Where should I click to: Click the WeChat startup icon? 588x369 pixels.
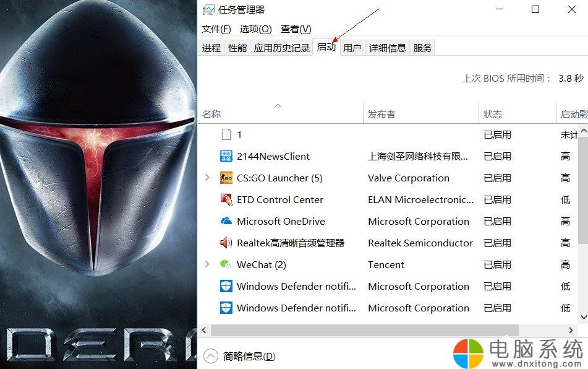(226, 264)
